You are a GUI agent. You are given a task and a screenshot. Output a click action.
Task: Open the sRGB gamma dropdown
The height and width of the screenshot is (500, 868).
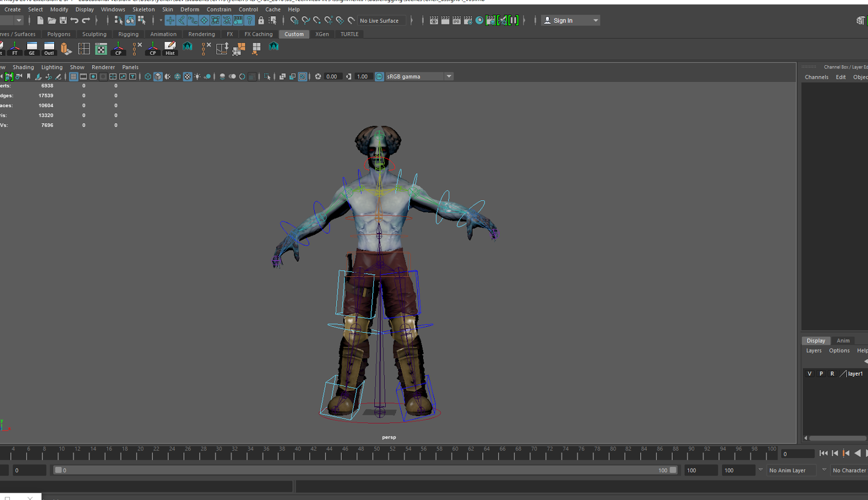click(449, 76)
